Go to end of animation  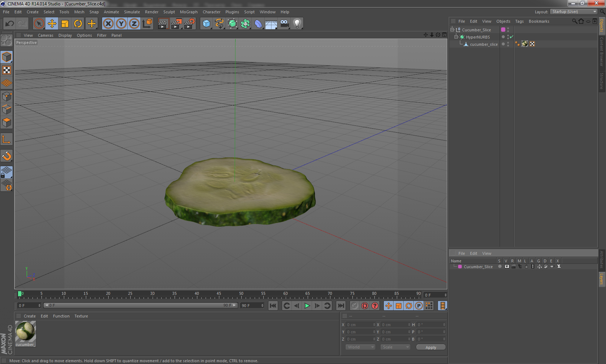point(341,306)
